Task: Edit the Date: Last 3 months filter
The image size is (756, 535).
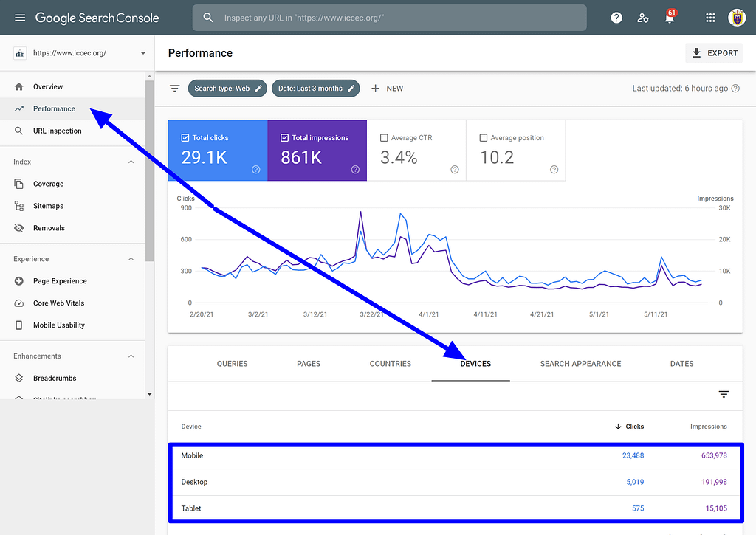Action: [x=316, y=89]
